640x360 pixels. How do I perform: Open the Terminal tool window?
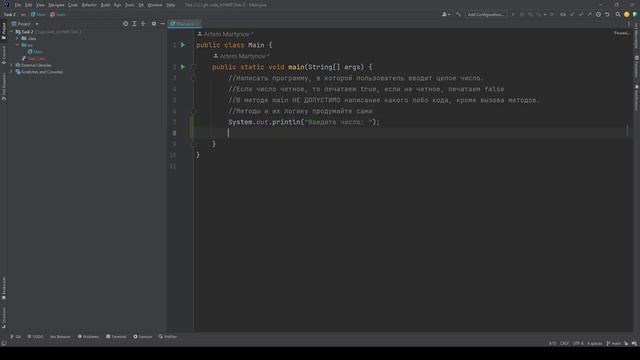click(x=116, y=337)
